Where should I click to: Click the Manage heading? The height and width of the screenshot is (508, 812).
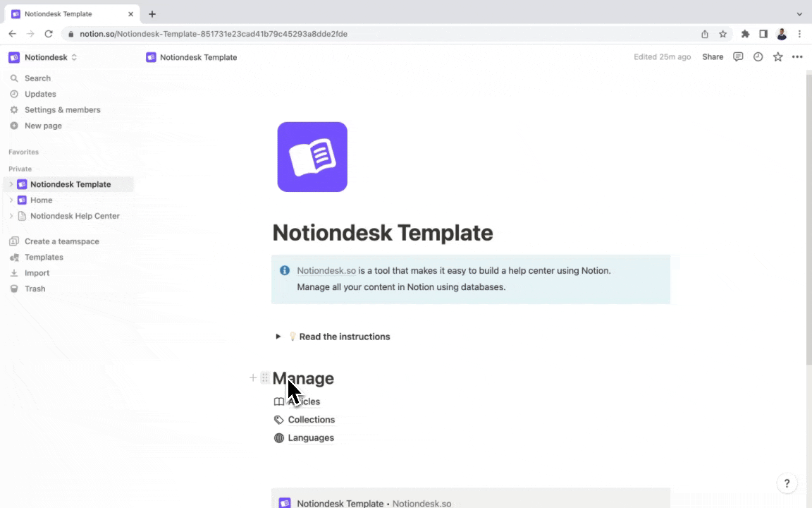pos(304,378)
